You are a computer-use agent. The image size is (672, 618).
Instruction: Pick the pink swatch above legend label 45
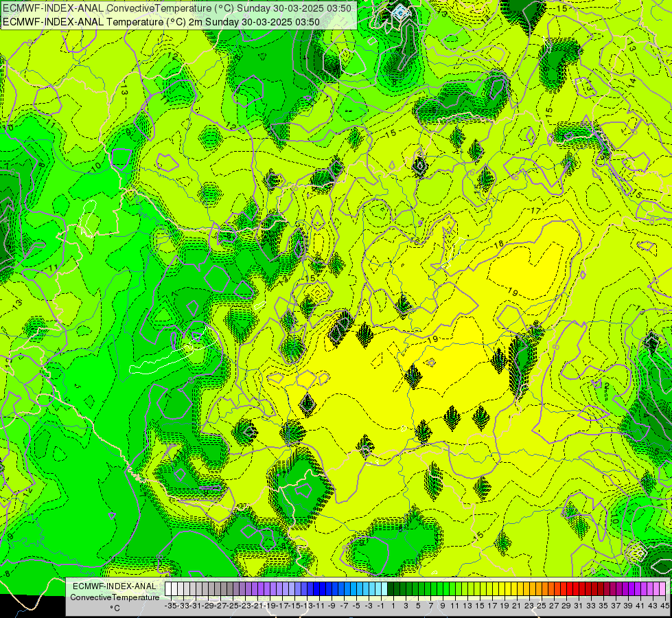662,588
